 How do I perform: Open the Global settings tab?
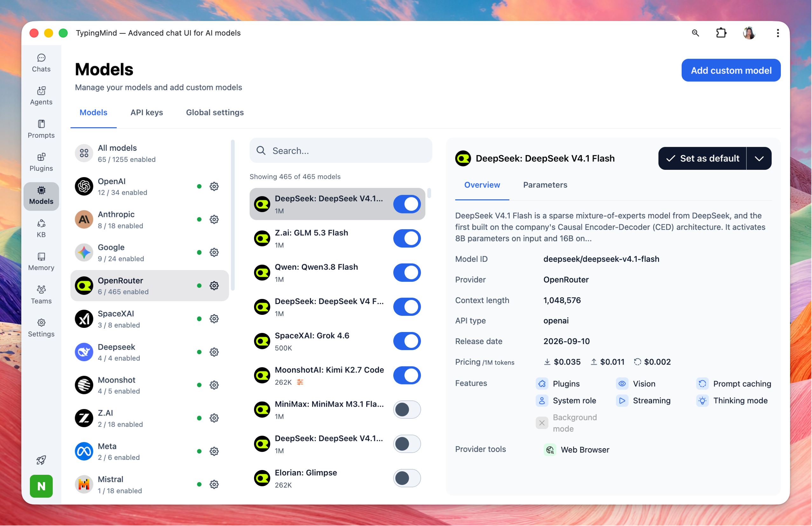tap(215, 113)
